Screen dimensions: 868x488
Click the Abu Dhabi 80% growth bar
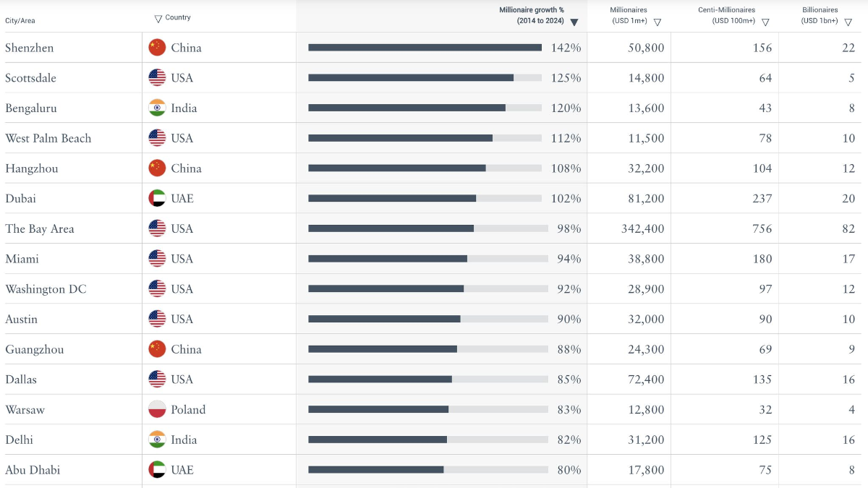376,470
